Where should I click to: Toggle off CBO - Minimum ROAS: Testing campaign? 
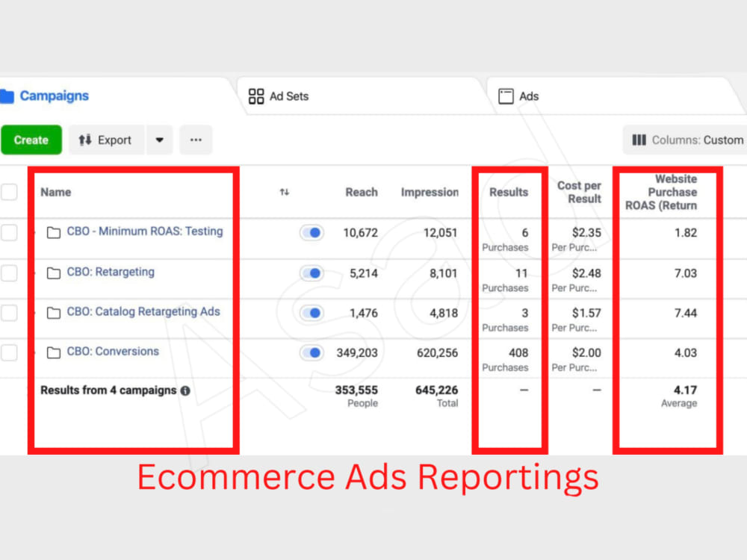tap(311, 233)
